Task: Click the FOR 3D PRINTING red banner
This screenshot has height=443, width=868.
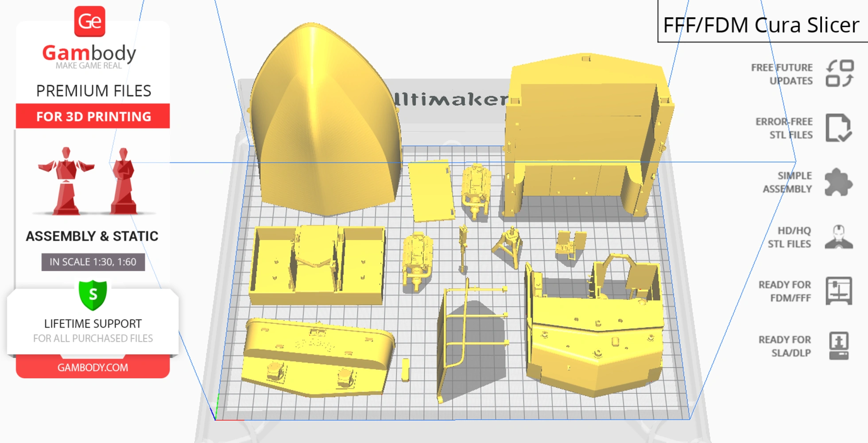Action: [x=93, y=117]
